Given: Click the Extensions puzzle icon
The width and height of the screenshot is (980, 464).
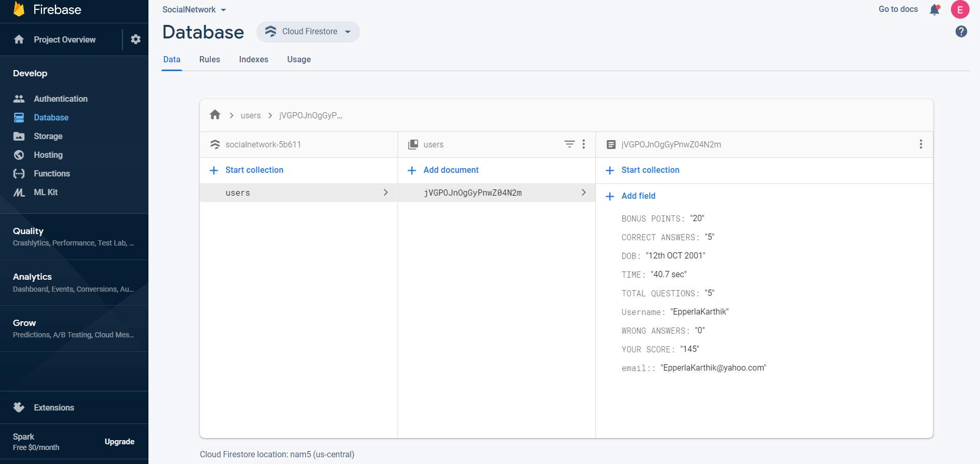Looking at the screenshot, I should click(x=19, y=407).
